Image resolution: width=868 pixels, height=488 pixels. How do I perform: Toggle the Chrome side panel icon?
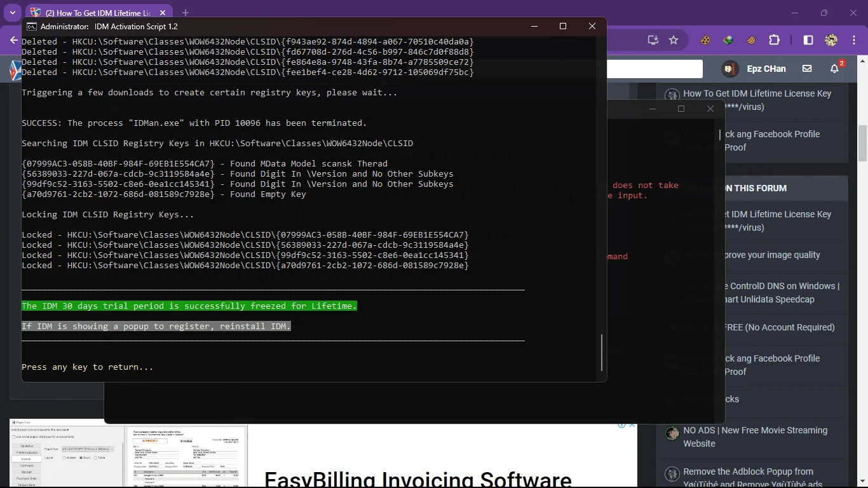(x=808, y=40)
